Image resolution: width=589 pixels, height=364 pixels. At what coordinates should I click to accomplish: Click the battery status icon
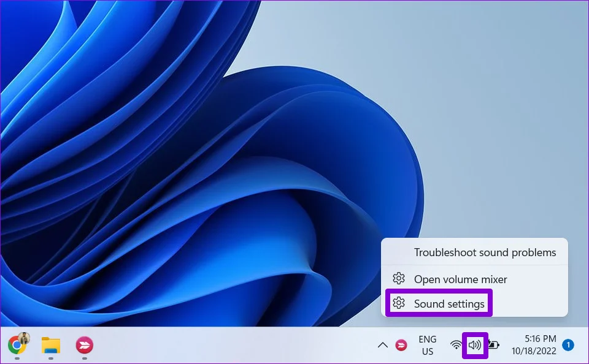[493, 346]
